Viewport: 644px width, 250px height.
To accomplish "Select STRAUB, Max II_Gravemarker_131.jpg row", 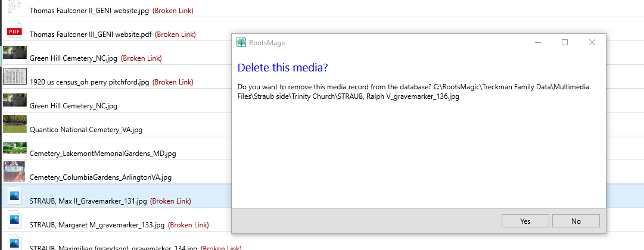I will click(88, 201).
